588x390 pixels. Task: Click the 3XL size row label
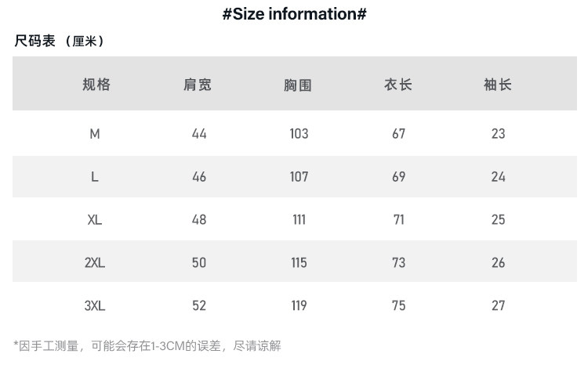point(95,305)
